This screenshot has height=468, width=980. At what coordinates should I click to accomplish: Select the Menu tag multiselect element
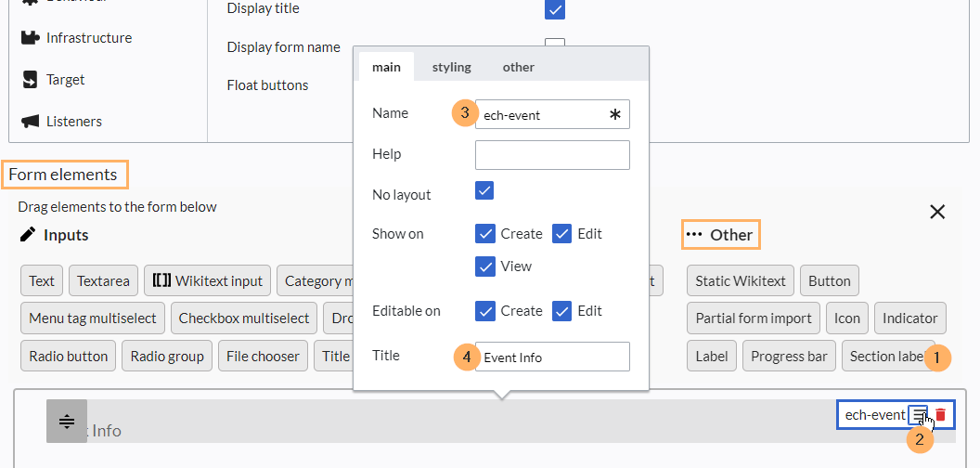[x=93, y=318]
